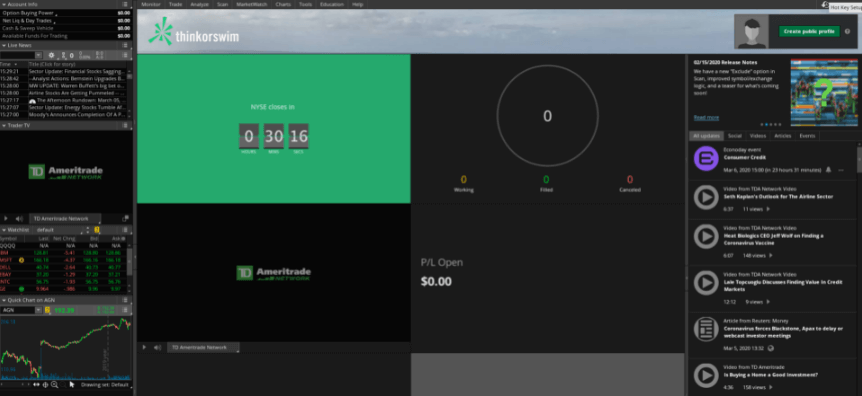Open the AGN symbol dropdown arrow

(38, 310)
